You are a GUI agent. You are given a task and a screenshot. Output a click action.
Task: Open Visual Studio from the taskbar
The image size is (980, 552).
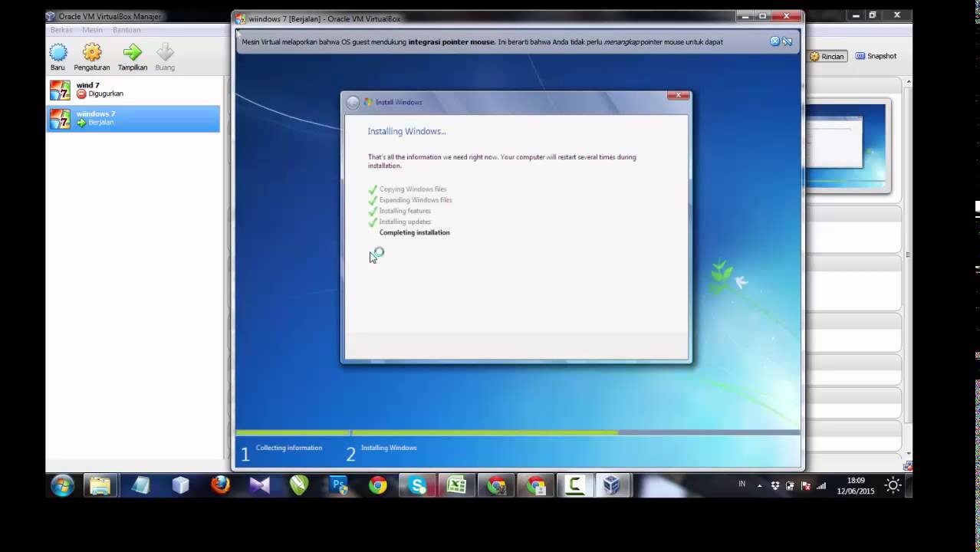[x=260, y=485]
